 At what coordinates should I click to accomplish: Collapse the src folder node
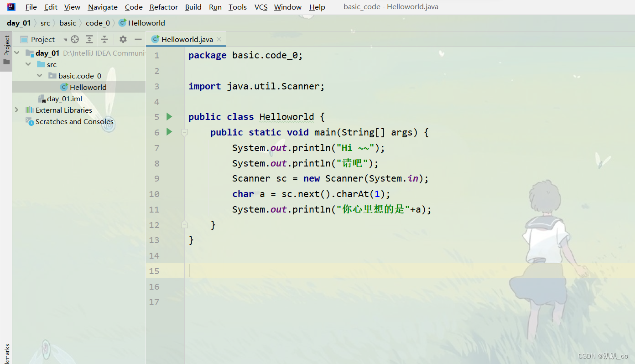[28, 64]
